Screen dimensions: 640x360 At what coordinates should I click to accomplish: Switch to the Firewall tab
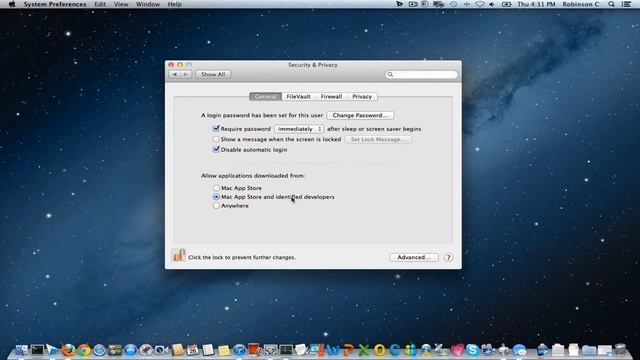(x=331, y=96)
